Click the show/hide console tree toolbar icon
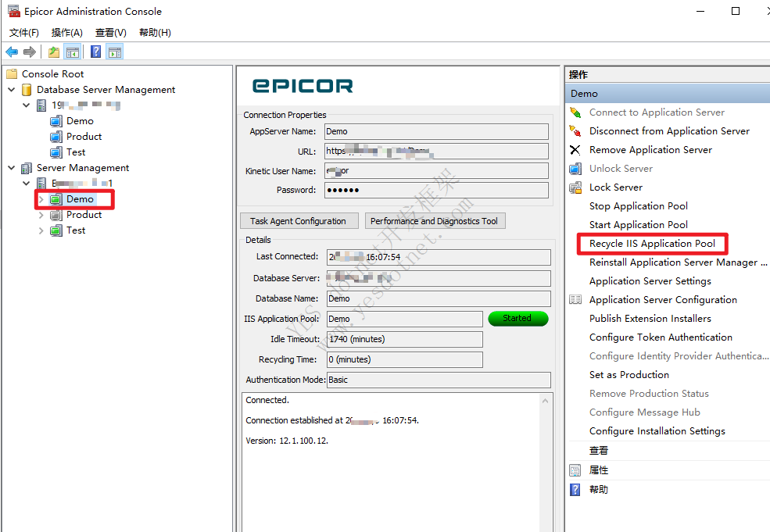The width and height of the screenshot is (770, 532). tap(72, 52)
